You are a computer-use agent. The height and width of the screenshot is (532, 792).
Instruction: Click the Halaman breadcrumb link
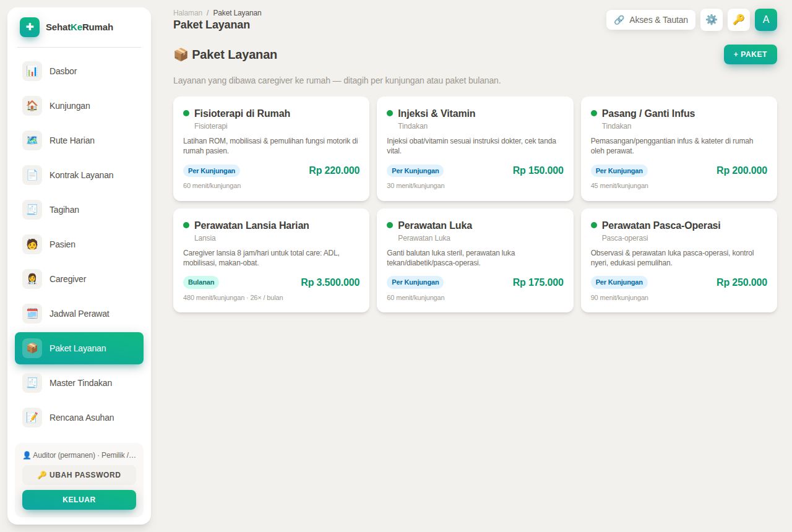click(x=187, y=12)
